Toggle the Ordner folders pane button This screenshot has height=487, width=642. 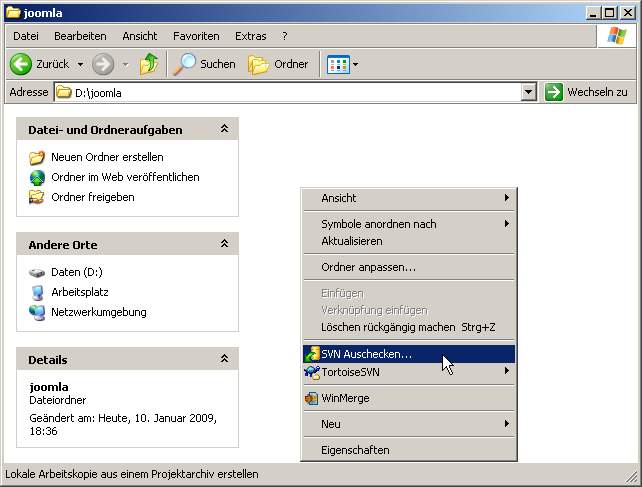(x=278, y=64)
